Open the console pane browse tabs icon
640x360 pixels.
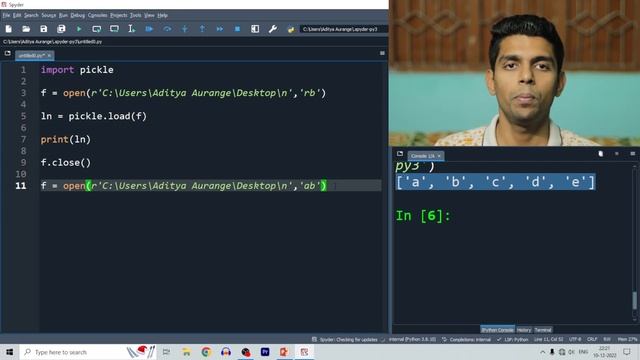click(x=400, y=154)
